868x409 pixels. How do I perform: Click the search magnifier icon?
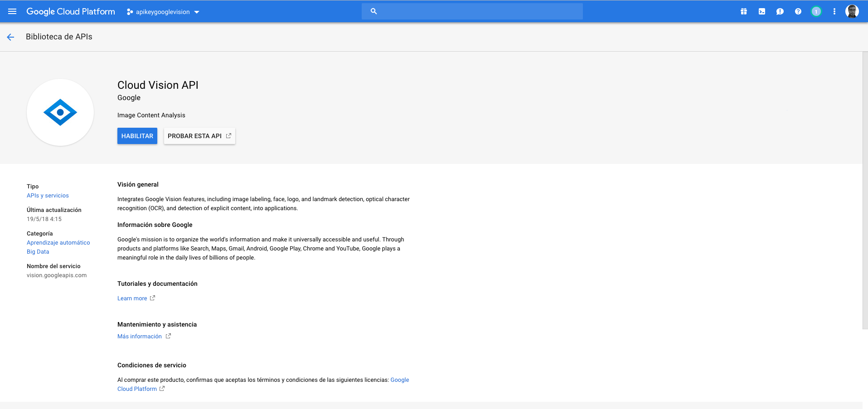tap(373, 11)
